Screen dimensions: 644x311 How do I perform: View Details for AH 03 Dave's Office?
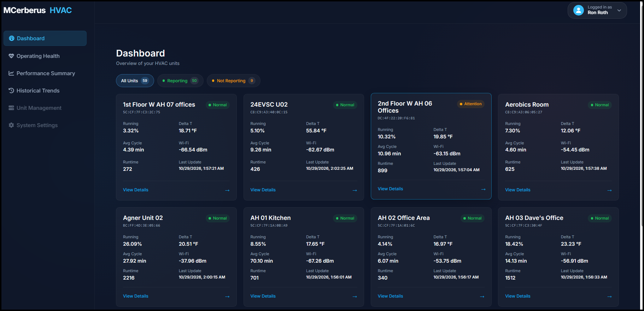518,296
